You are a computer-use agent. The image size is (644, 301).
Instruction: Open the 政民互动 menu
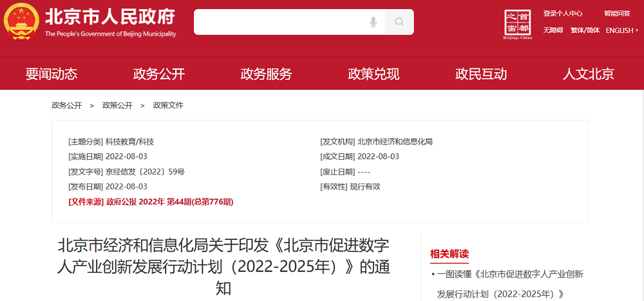(481, 74)
